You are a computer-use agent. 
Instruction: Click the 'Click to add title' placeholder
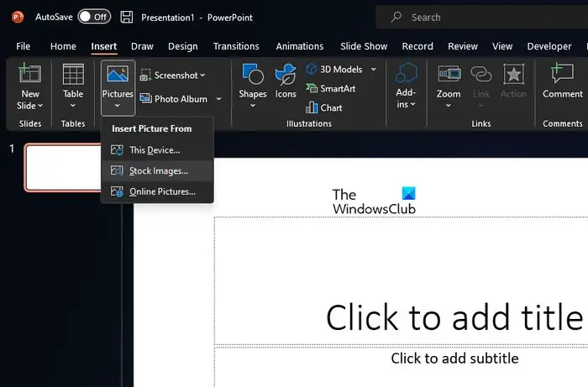(454, 317)
